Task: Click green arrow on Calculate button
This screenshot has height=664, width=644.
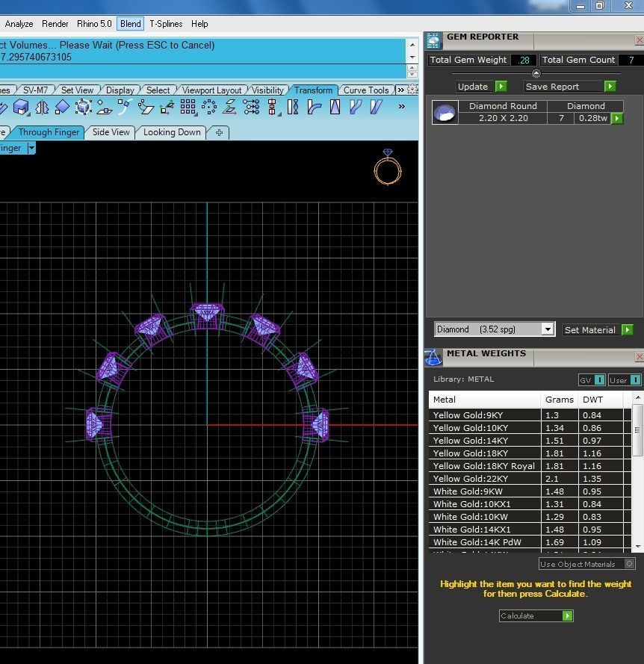Action: (x=567, y=615)
